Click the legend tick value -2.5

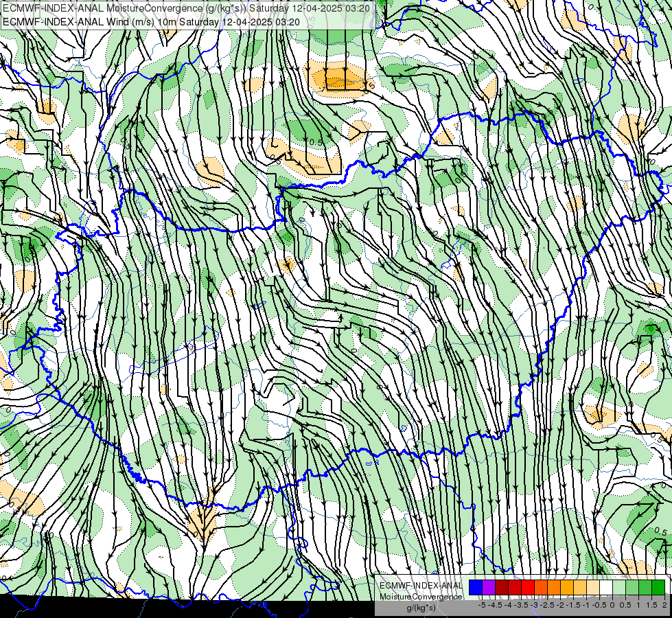coord(547,605)
